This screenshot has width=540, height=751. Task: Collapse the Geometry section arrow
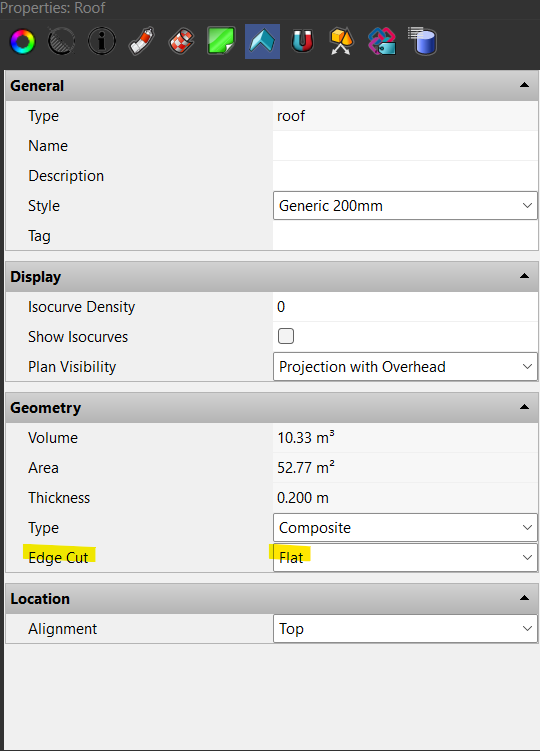(x=525, y=407)
